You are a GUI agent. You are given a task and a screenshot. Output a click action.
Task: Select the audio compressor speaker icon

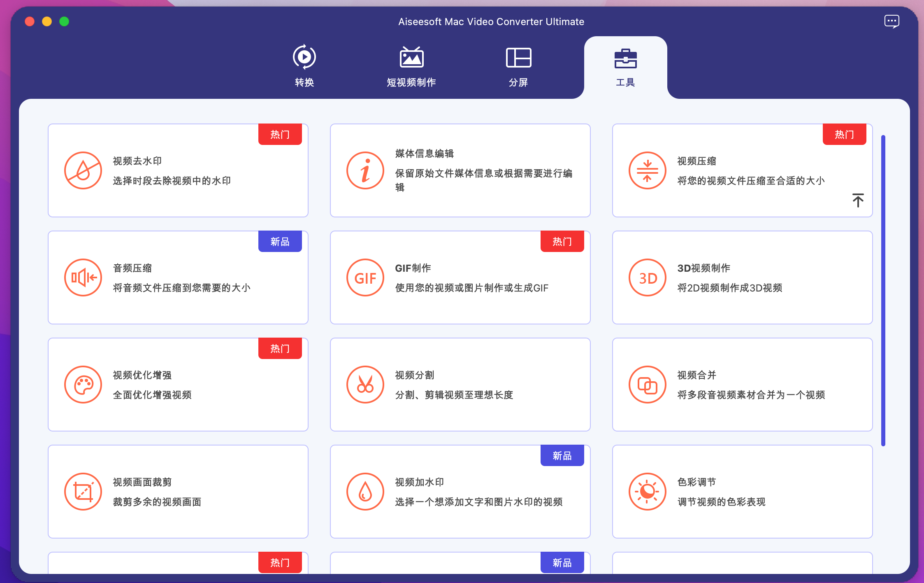pyautogui.click(x=83, y=278)
